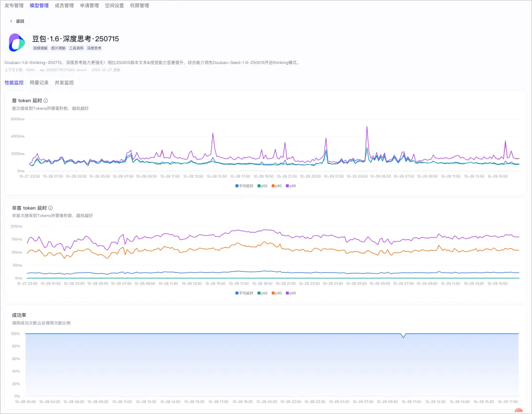
Task: Click the 2025-10-27 更新 date text
Action: 106,70
